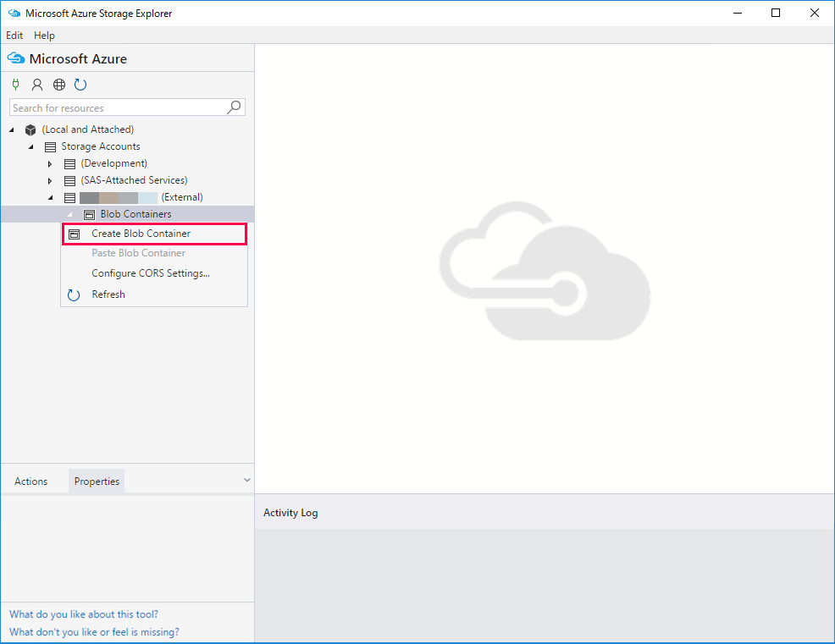The width and height of the screenshot is (835, 644).
Task: Select the (Local and Attached) label
Action: pos(88,129)
